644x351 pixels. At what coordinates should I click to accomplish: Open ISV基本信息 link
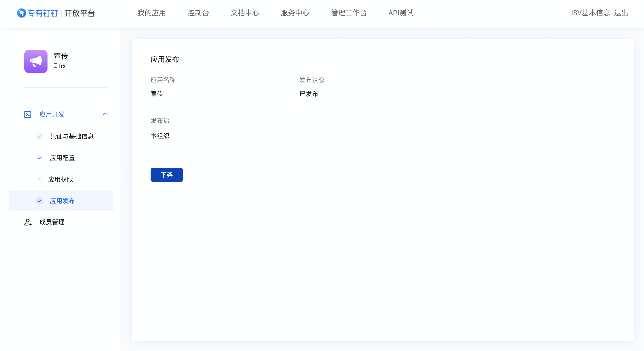pos(590,13)
